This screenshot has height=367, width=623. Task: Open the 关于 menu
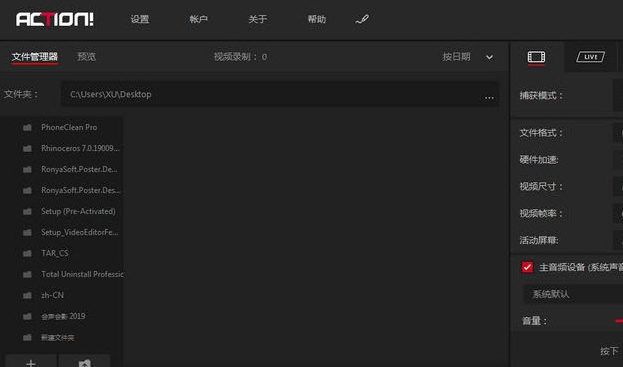257,19
